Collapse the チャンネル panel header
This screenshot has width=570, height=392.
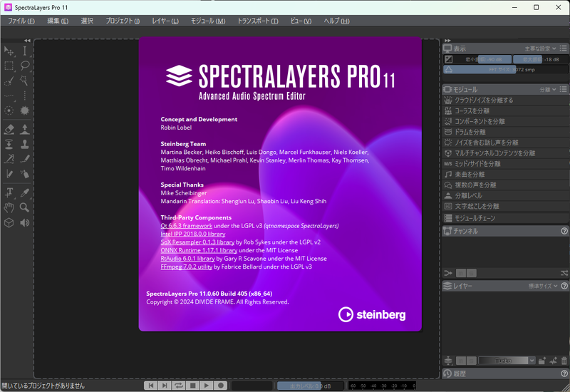coord(506,231)
